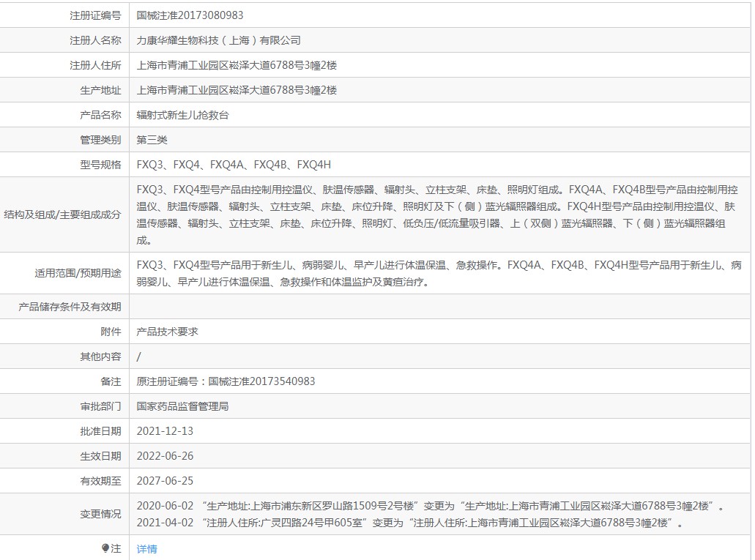Click the 注册证编号 label cell

(95, 15)
